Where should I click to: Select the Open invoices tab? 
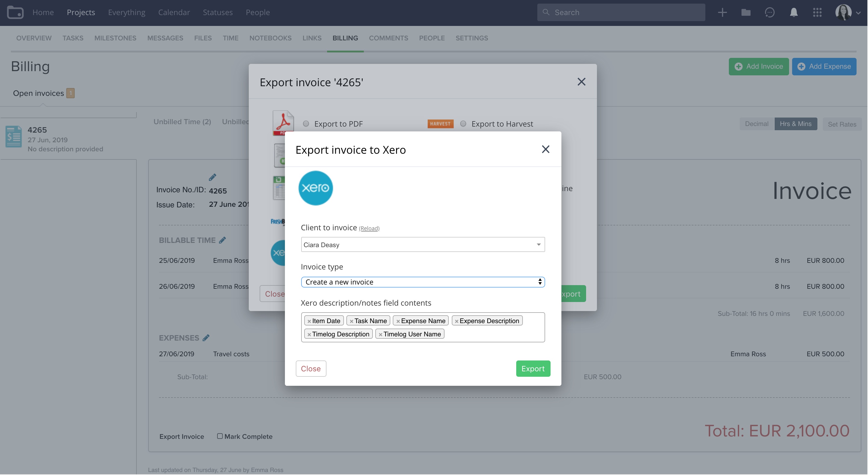click(x=43, y=93)
